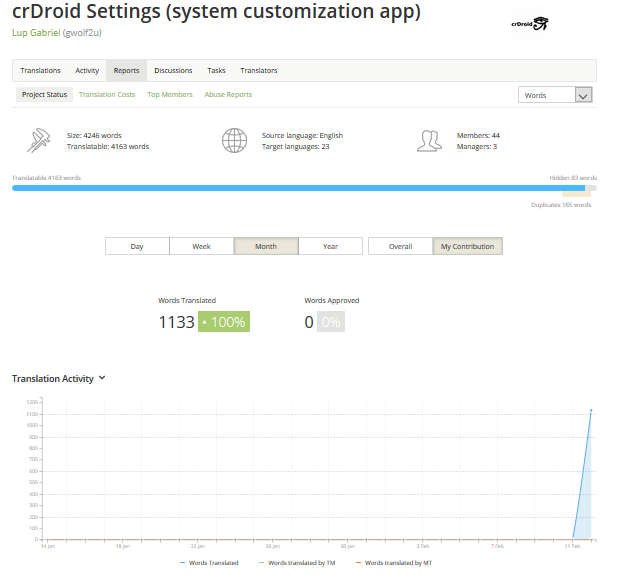Go to the Discussions tab
Image resolution: width=617 pixels, height=587 pixels.
click(x=173, y=70)
